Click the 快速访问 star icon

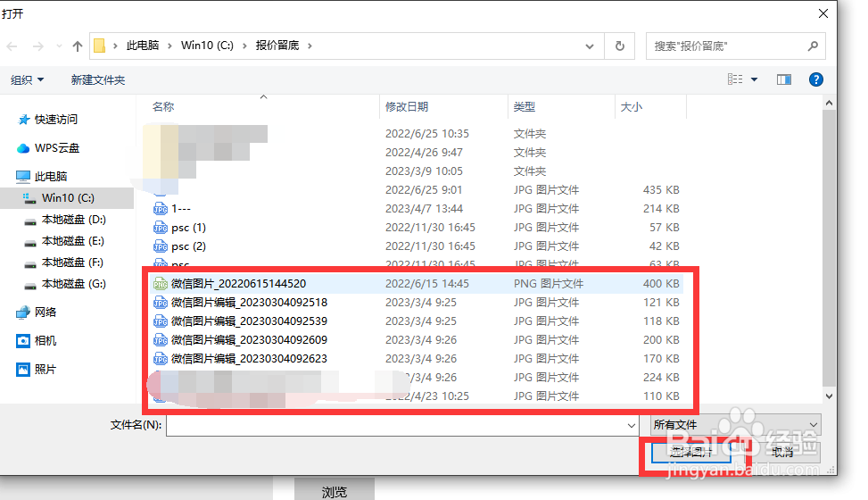(x=23, y=119)
